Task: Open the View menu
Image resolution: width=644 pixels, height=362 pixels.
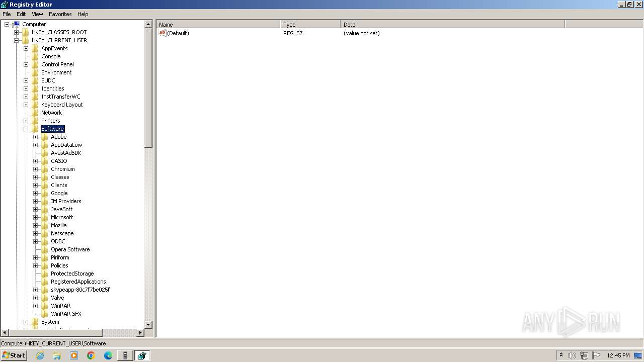Action: tap(37, 14)
